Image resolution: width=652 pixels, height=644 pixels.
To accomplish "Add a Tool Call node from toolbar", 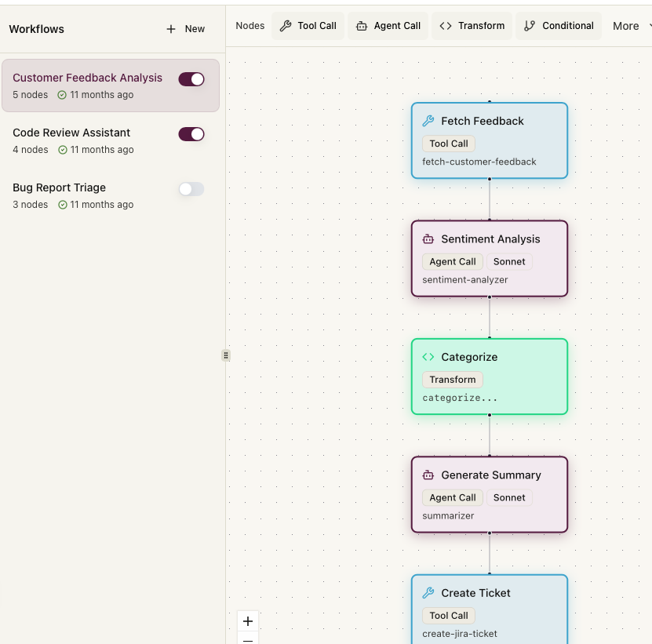I will 308,26.
